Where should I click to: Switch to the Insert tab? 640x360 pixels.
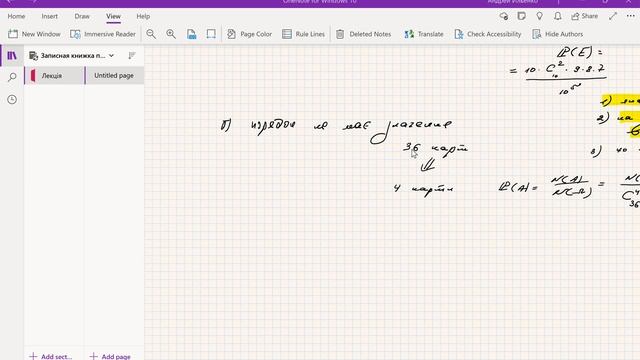coord(49,16)
